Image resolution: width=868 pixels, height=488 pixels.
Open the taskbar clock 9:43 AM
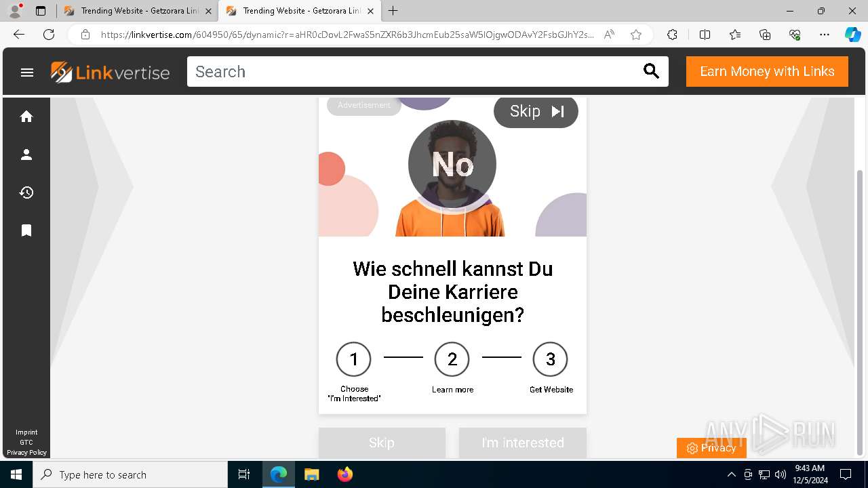click(x=810, y=474)
